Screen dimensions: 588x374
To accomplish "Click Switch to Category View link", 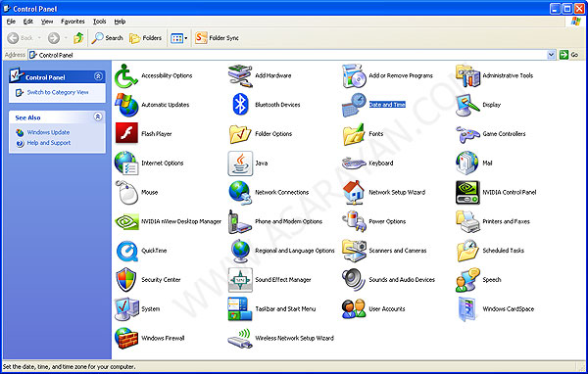I will (x=58, y=92).
